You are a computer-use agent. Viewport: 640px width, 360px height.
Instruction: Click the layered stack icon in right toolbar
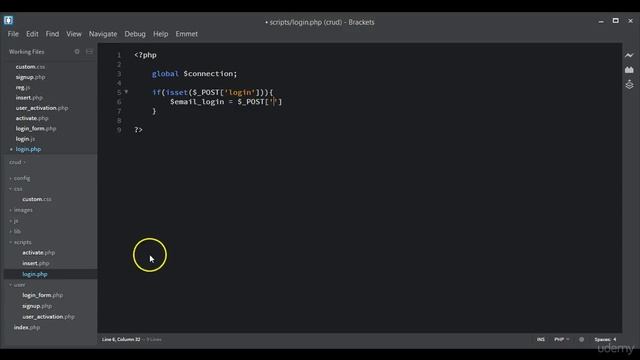pyautogui.click(x=629, y=84)
